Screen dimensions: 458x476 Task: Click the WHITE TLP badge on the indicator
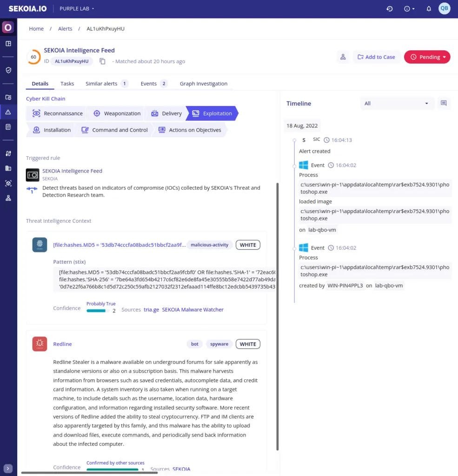pyautogui.click(x=248, y=245)
